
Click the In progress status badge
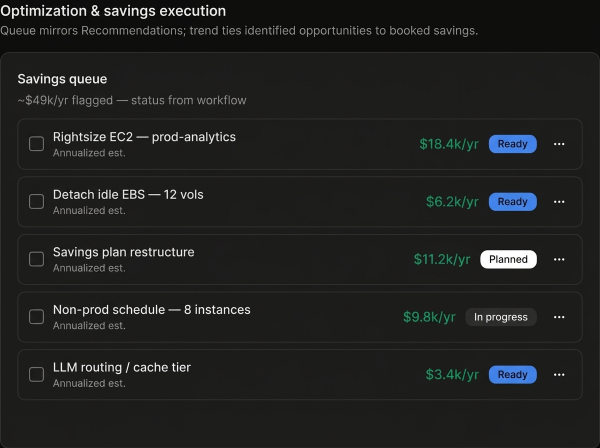[x=500, y=317]
